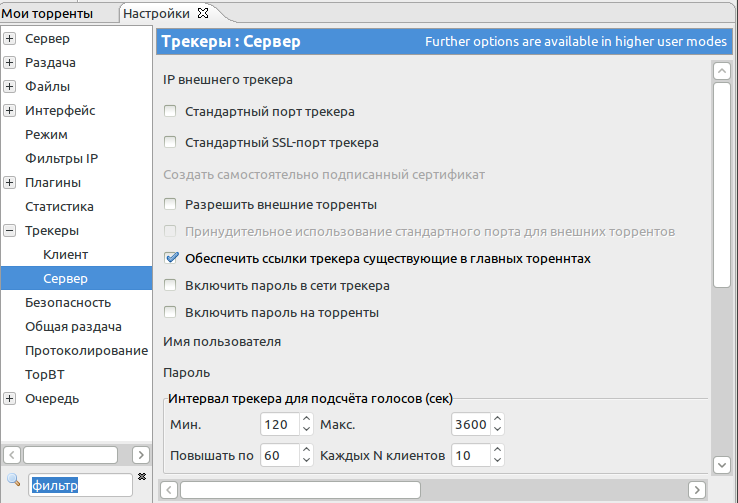Decrease the Мин. interval value

point(306,430)
